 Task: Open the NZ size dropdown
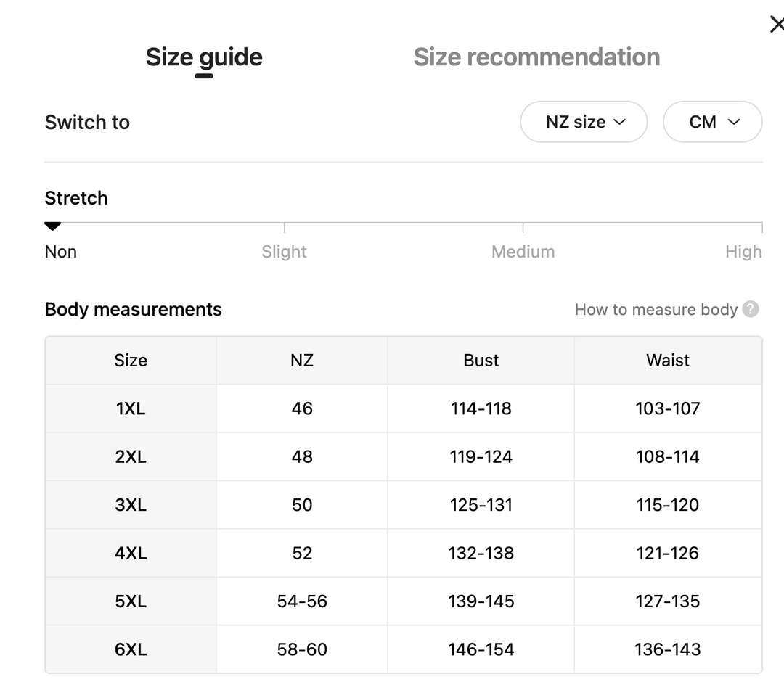click(x=584, y=122)
